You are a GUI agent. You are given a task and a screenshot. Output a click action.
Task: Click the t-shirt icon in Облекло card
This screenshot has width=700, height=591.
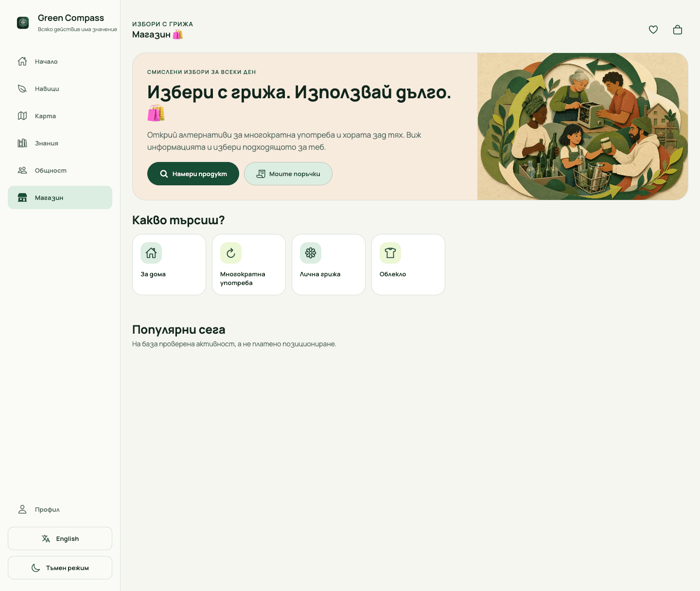click(x=390, y=253)
